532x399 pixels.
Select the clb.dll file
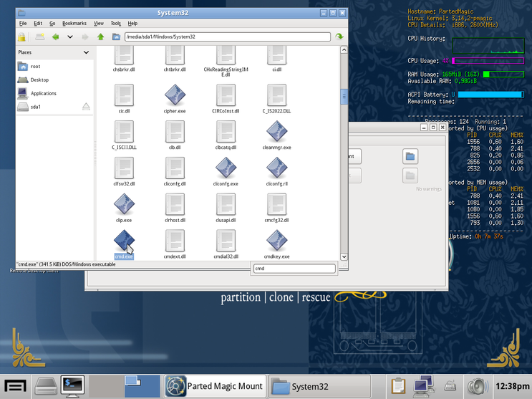point(175,135)
